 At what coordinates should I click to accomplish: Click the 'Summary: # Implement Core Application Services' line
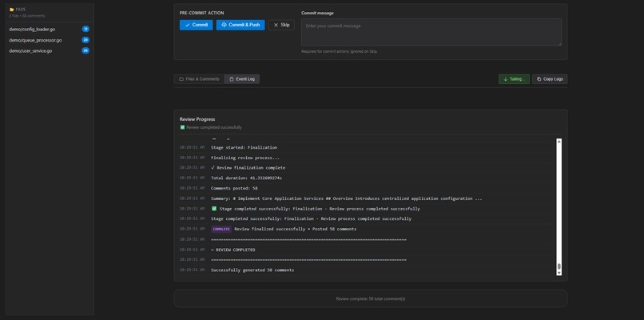[x=347, y=198]
